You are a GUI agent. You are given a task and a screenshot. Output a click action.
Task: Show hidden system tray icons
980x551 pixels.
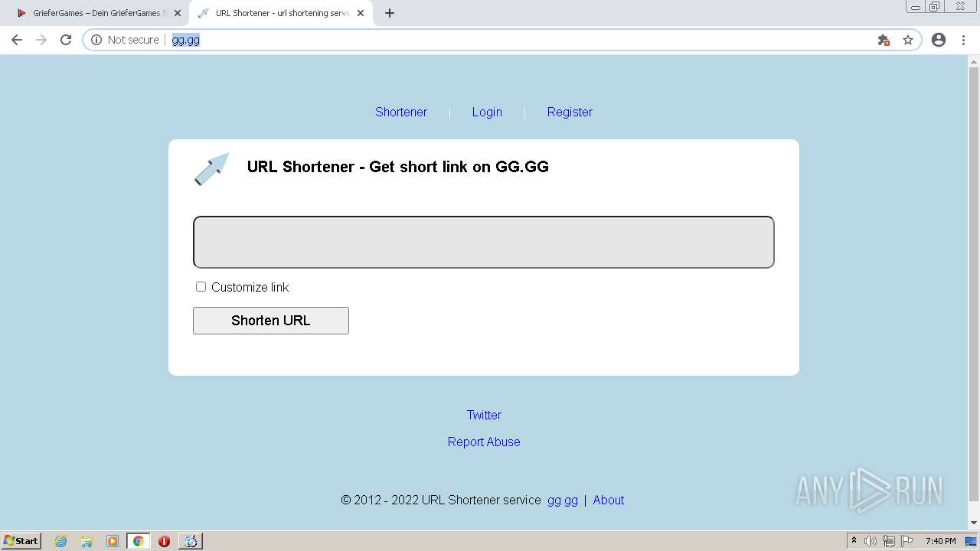(854, 541)
